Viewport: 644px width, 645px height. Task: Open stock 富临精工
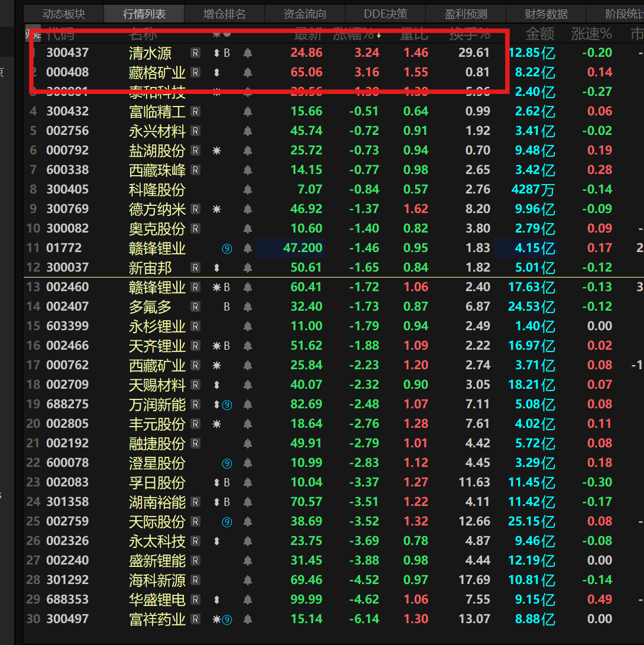[157, 111]
